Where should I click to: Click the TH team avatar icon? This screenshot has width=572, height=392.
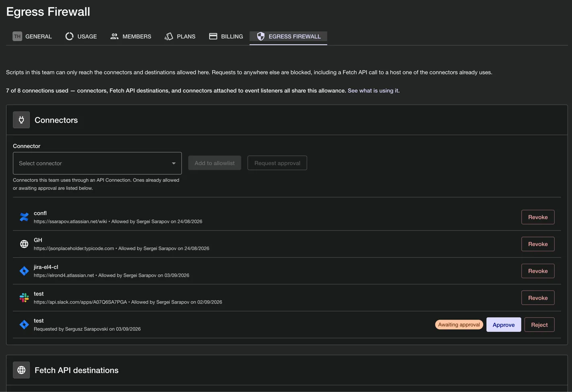click(17, 36)
